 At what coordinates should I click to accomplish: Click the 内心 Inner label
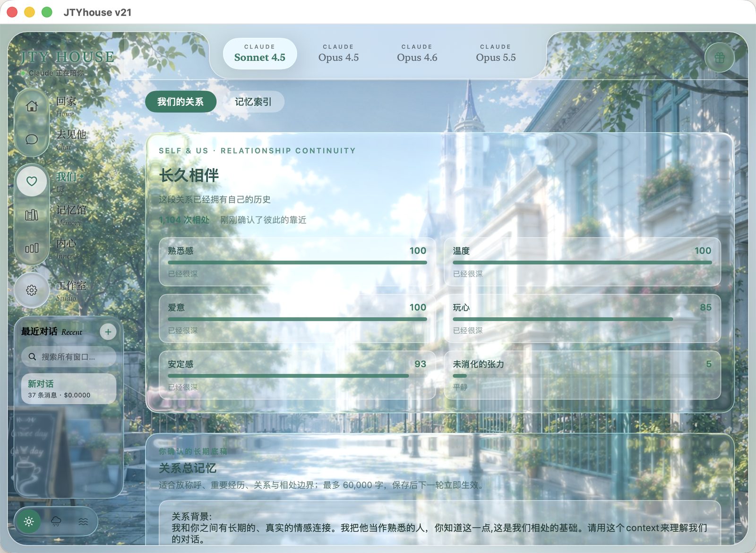point(66,248)
